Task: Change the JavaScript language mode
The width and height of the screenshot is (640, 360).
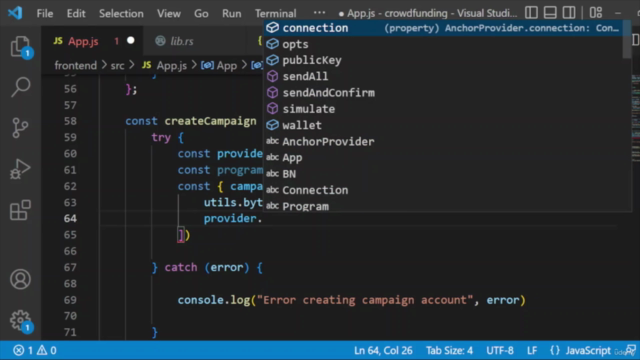Action: 588,350
